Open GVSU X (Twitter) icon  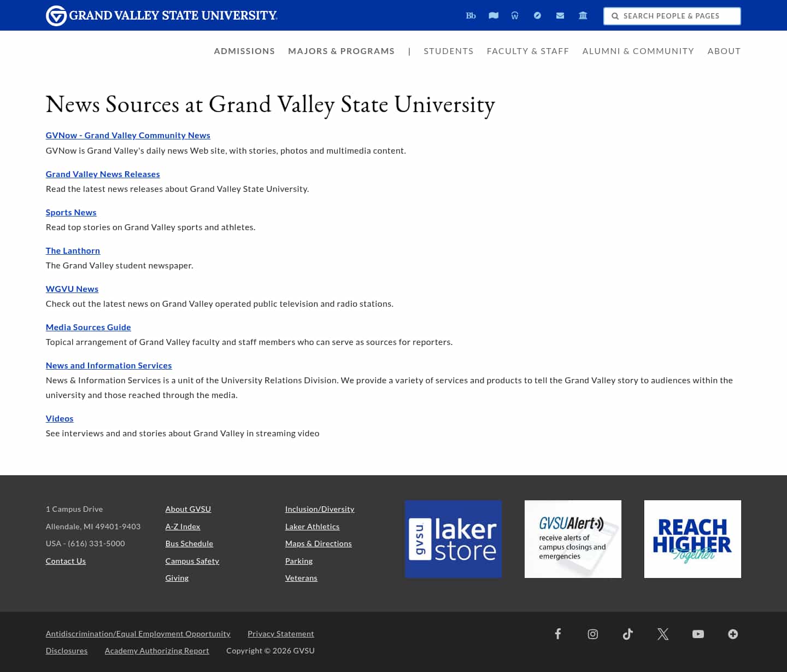(x=663, y=634)
